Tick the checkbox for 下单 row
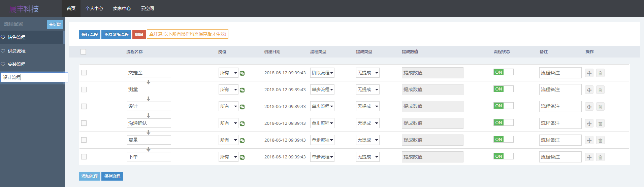Viewport: 644px width, 187px height. [84, 157]
